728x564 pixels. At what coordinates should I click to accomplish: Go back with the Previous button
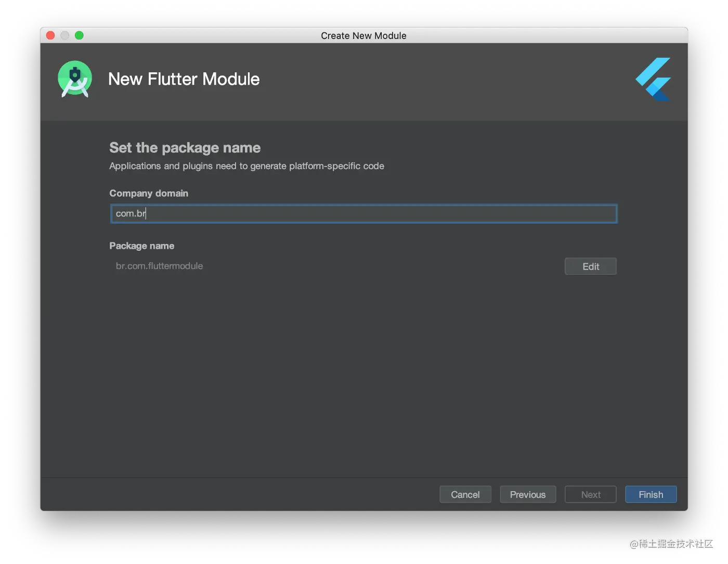pos(527,494)
